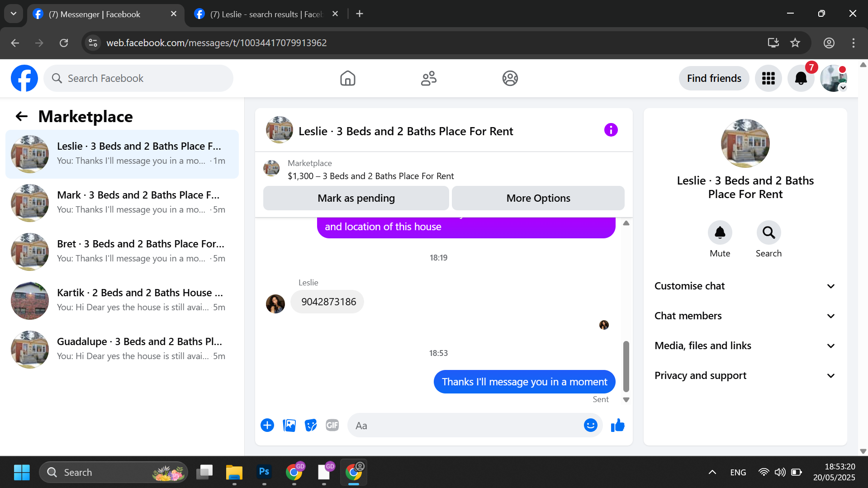The height and width of the screenshot is (488, 868).
Task: Open Task View from the taskbar
Action: point(204,472)
